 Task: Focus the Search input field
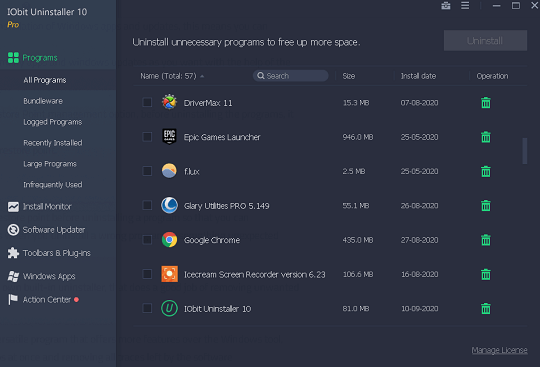tap(290, 76)
